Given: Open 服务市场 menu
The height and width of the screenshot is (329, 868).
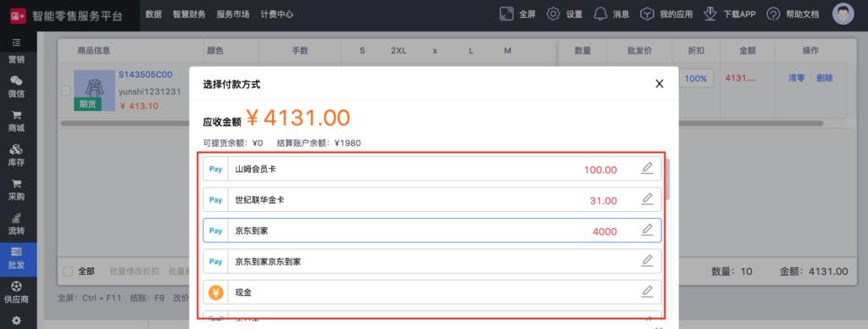Looking at the screenshot, I should (x=232, y=14).
